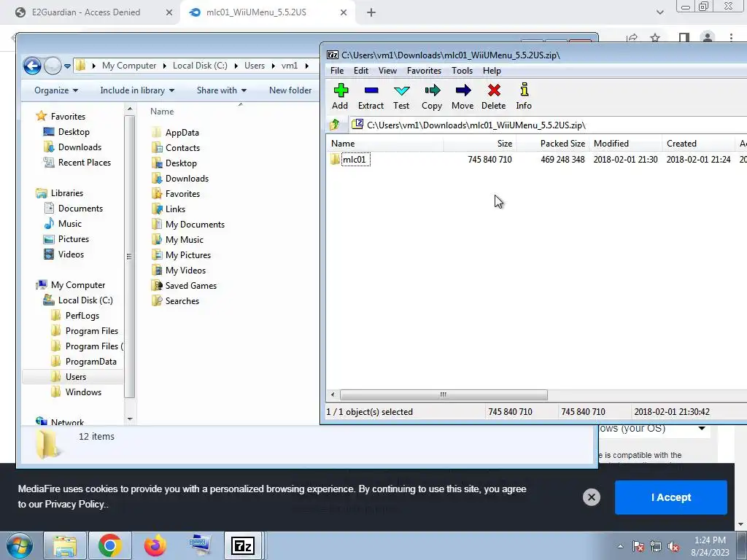Open Chrome tab search dropdown
The width and height of the screenshot is (747, 560).
(659, 12)
